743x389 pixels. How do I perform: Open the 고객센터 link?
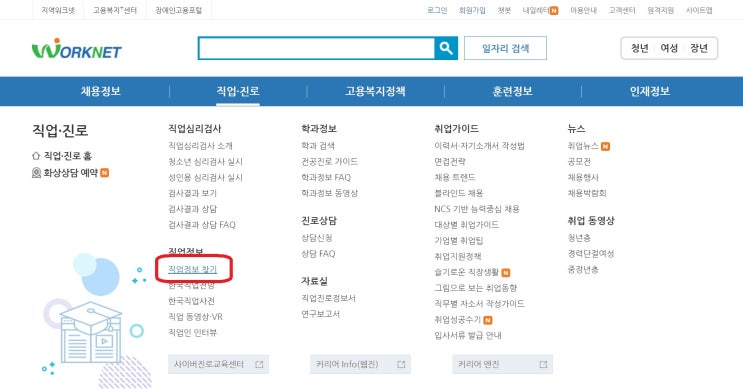click(x=622, y=10)
